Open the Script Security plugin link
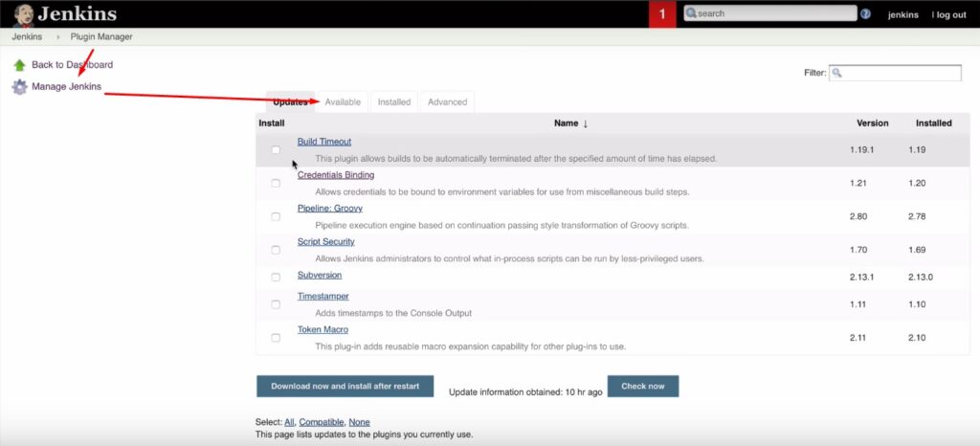 click(325, 242)
